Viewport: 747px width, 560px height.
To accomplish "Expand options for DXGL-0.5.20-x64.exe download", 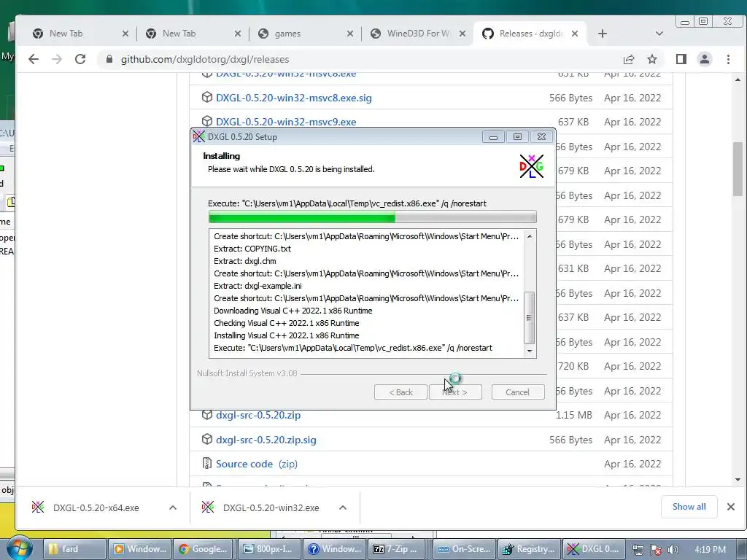I will 173,507.
